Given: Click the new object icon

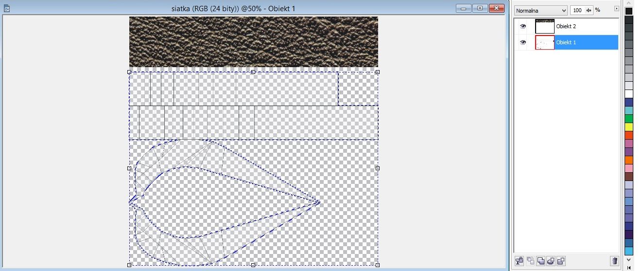Looking at the screenshot, I should (x=561, y=261).
